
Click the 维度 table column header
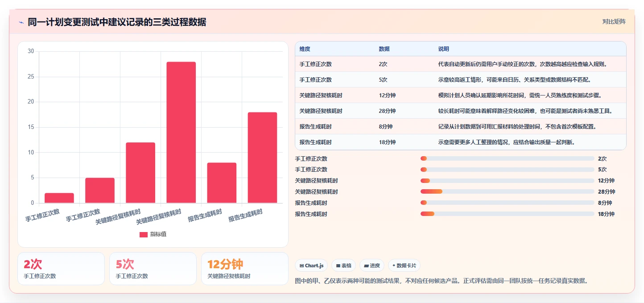tap(305, 49)
